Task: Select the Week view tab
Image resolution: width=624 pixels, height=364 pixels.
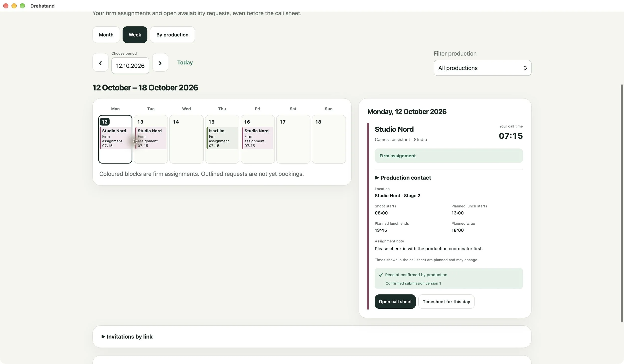Action: [x=135, y=35]
